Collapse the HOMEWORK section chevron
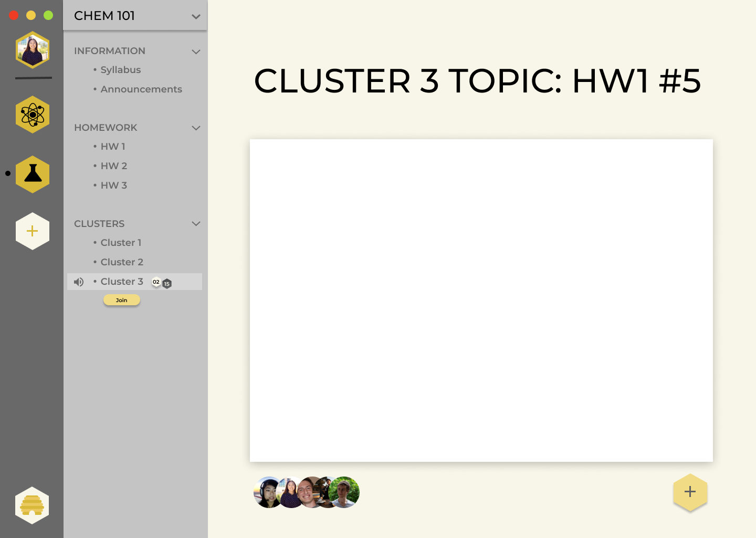Viewport: 756px width, 538px height. [x=196, y=128]
